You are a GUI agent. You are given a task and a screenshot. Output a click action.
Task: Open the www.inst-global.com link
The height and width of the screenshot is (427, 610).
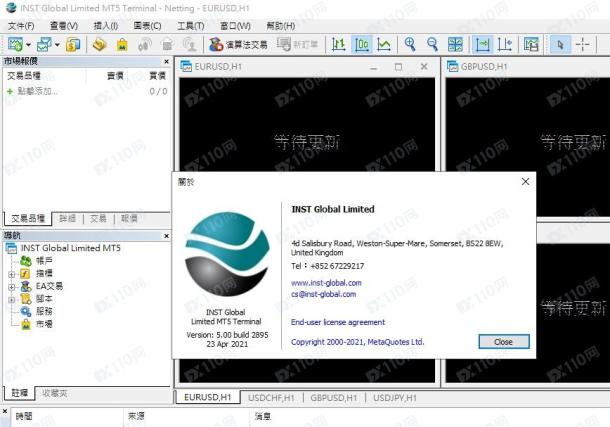(326, 283)
